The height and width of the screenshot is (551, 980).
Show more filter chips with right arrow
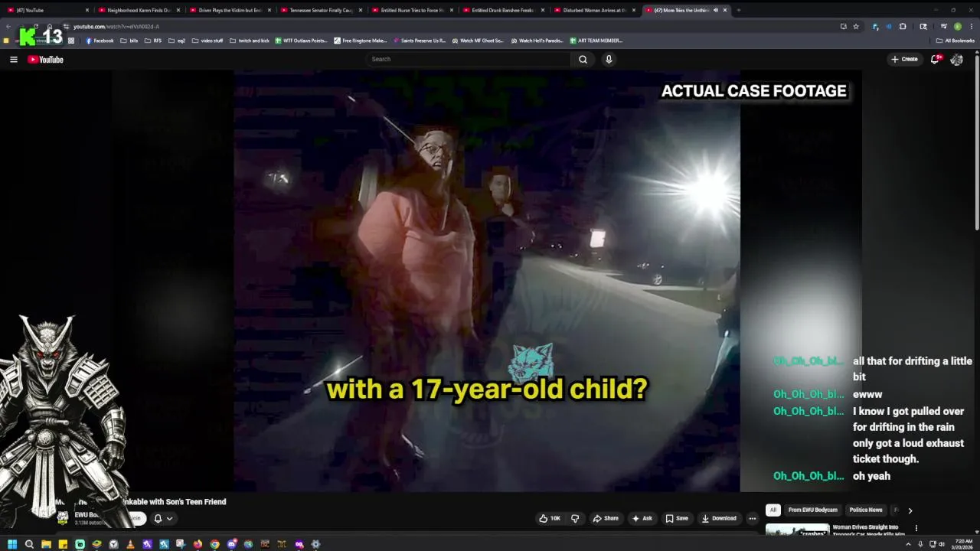coord(910,510)
